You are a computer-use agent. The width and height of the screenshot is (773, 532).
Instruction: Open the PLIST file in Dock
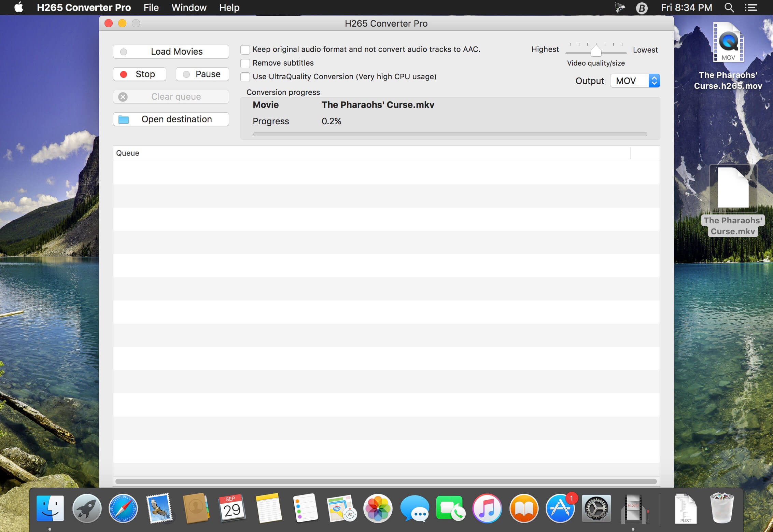click(686, 508)
